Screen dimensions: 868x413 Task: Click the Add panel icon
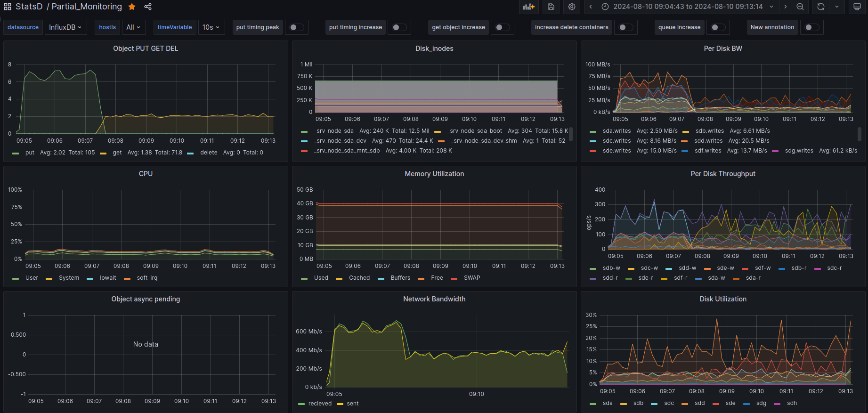[529, 7]
